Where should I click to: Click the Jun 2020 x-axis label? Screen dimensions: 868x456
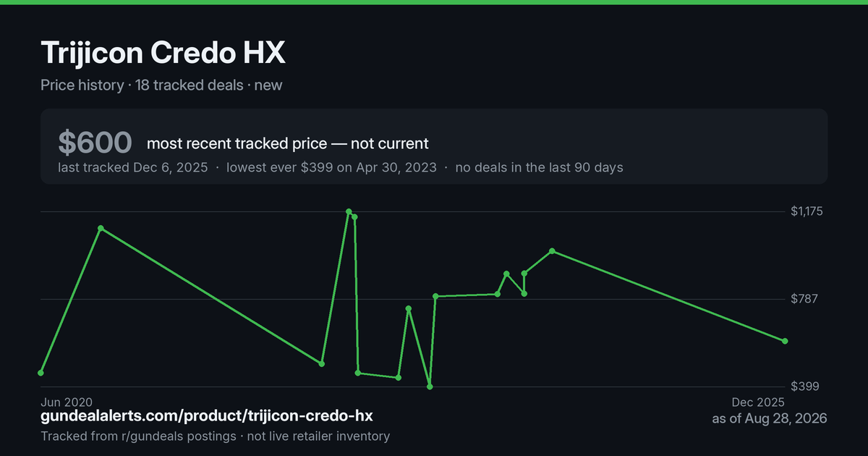tap(67, 402)
